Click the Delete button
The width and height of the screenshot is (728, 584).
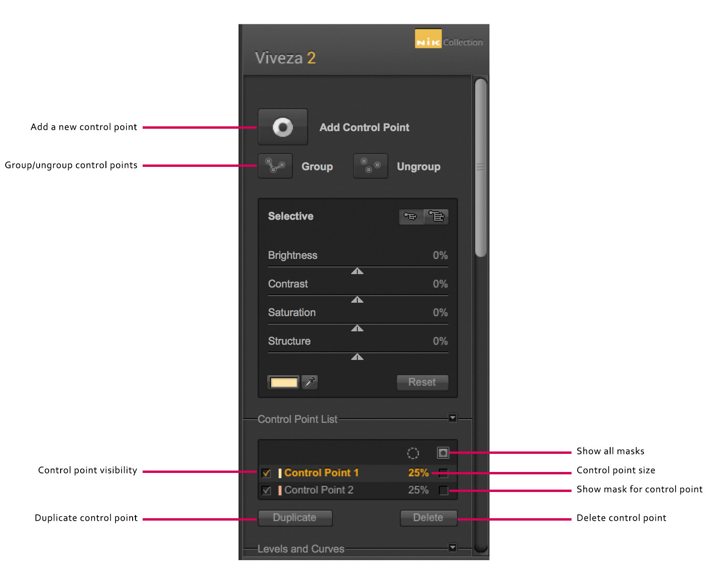428,518
